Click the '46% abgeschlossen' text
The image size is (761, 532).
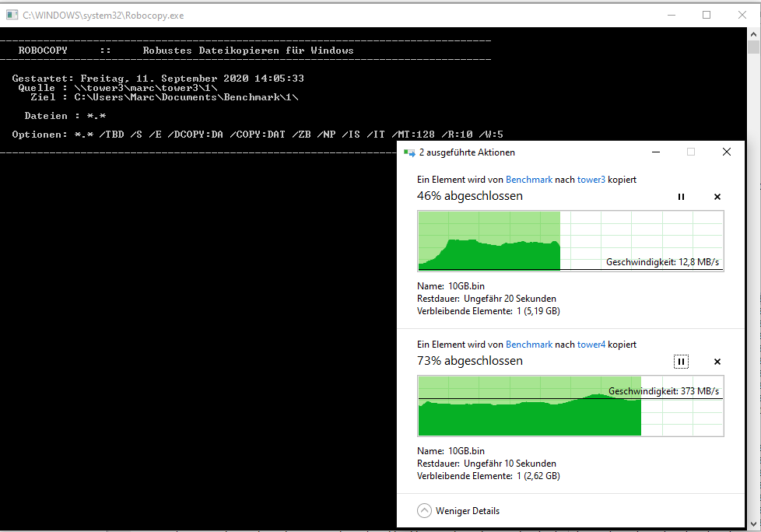pyautogui.click(x=470, y=196)
